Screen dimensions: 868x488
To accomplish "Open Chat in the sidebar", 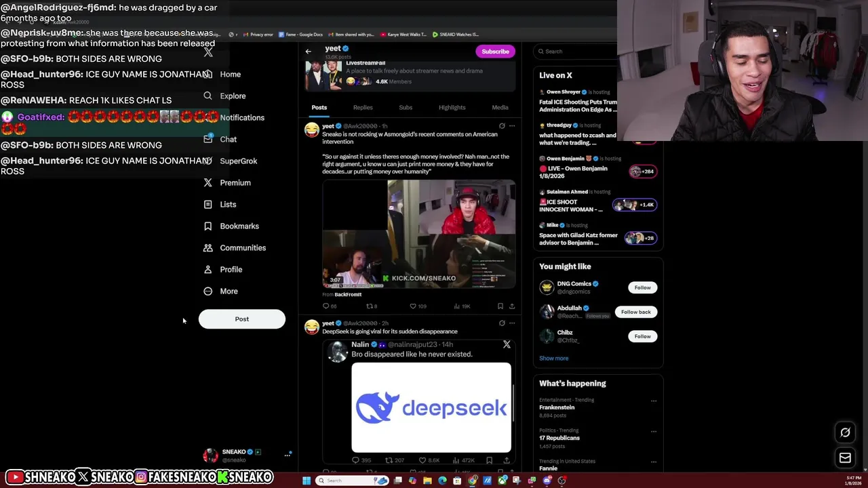I will (x=220, y=140).
